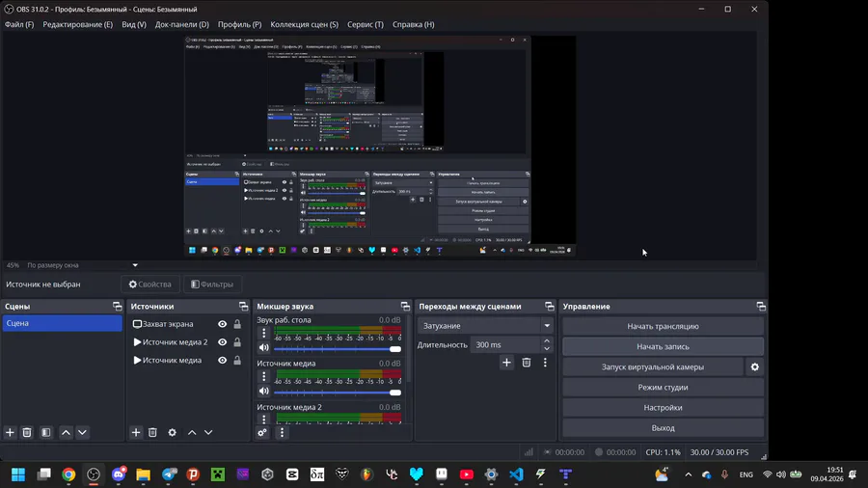Open the Коллекция сцен menu
868x488 pixels.
point(305,24)
